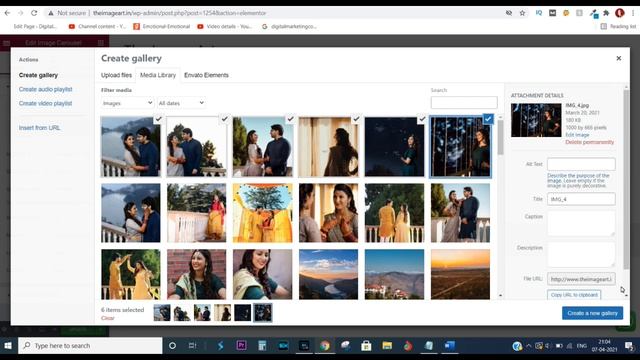Select the woman smiling by brick wall image
Viewport: 640px width, 360px height.
coord(196,274)
